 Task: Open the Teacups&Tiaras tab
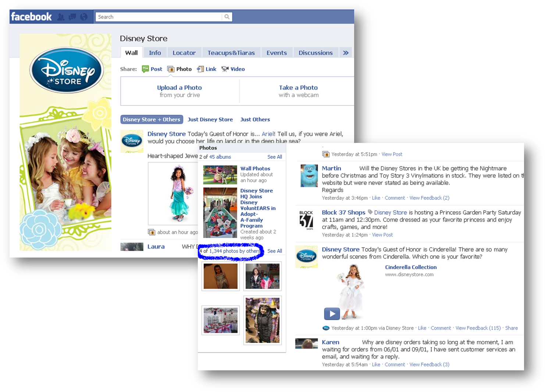coord(231,53)
